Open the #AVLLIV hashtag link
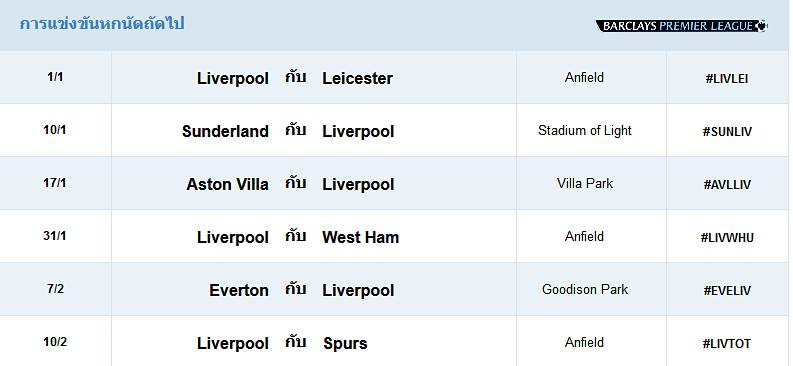The width and height of the screenshot is (793, 366). click(727, 185)
